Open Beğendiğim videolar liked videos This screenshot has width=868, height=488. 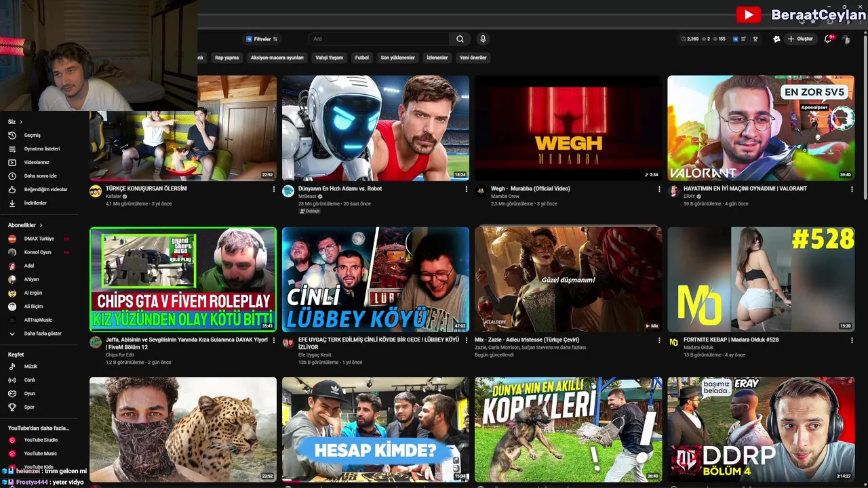[45, 189]
